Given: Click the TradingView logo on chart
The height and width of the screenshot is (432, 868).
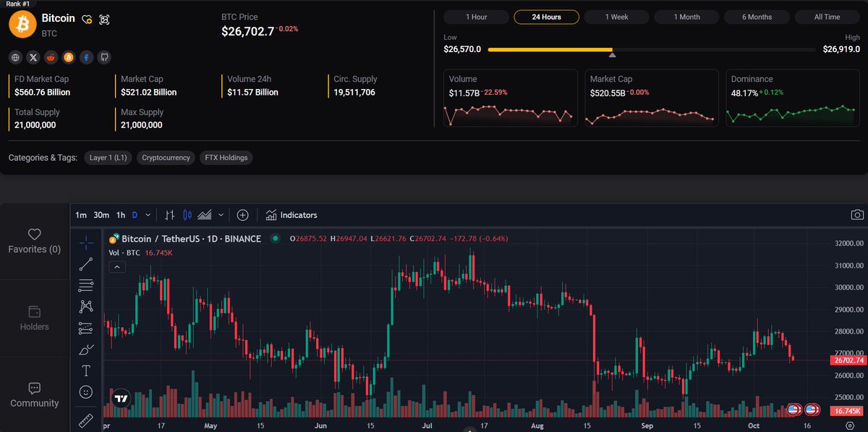Looking at the screenshot, I should tap(122, 399).
